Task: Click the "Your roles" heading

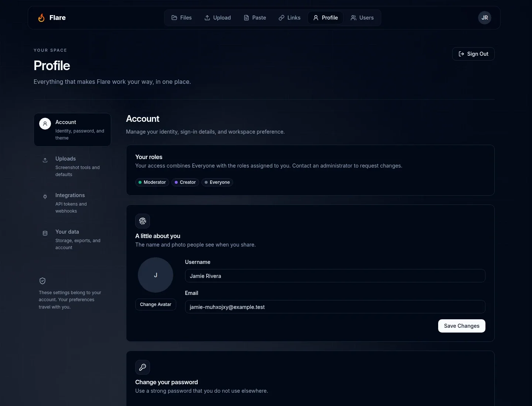Action: pyautogui.click(x=149, y=157)
